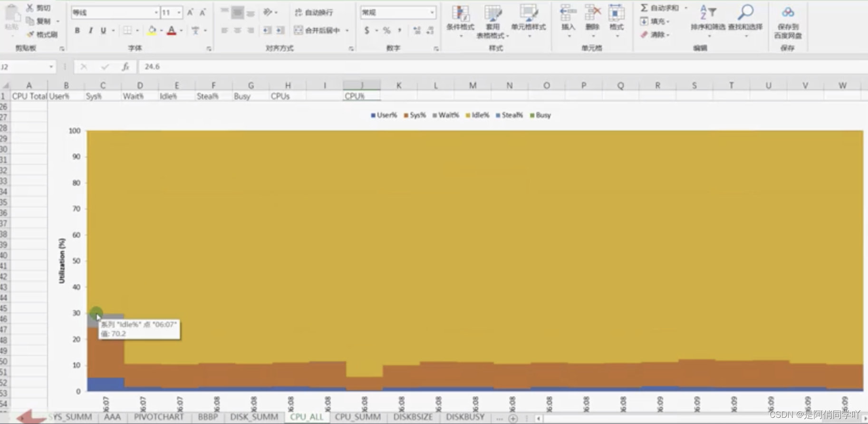Apply red font color A
This screenshot has width=868, height=424.
(x=172, y=30)
